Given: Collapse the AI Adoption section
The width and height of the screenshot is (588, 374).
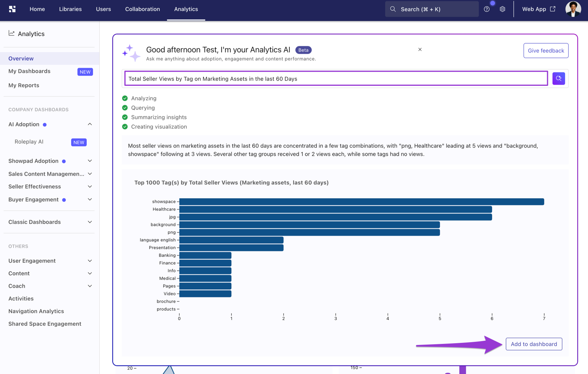Looking at the screenshot, I should (90, 124).
